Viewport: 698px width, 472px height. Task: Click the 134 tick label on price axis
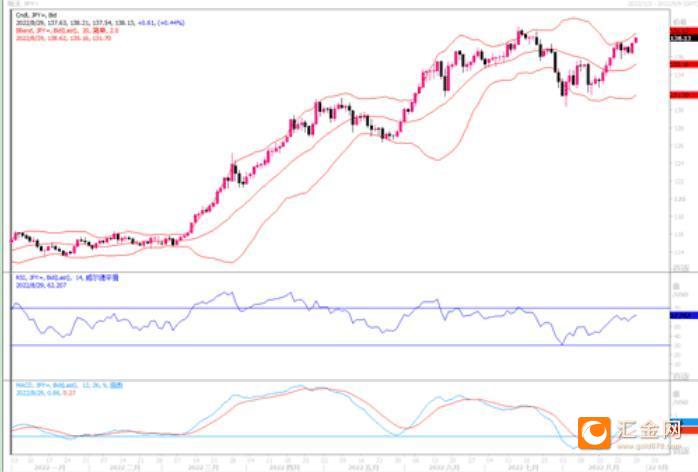click(x=679, y=75)
